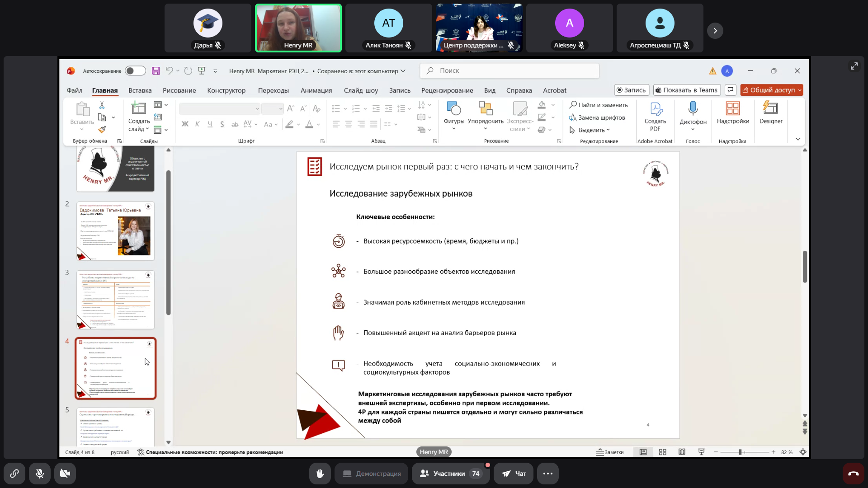Image resolution: width=868 pixels, height=488 pixels.
Task: Click the copy link icon in call bar
Action: pos(14,474)
